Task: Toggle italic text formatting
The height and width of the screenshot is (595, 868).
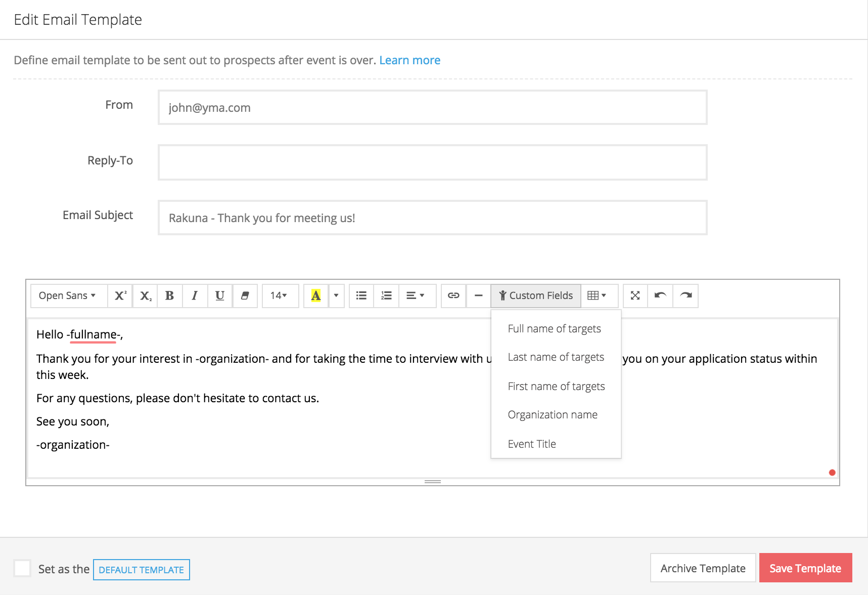Action: [195, 295]
